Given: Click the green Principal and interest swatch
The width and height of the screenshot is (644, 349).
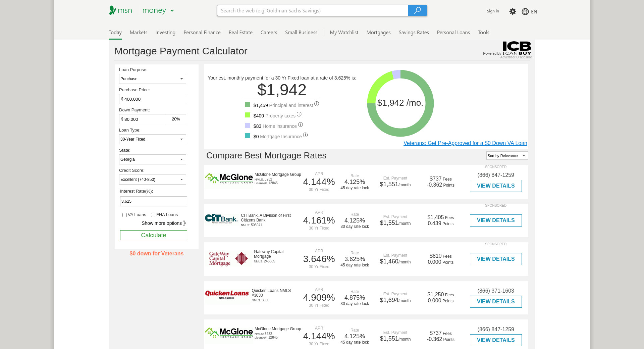Looking at the screenshot, I should click(x=248, y=105).
